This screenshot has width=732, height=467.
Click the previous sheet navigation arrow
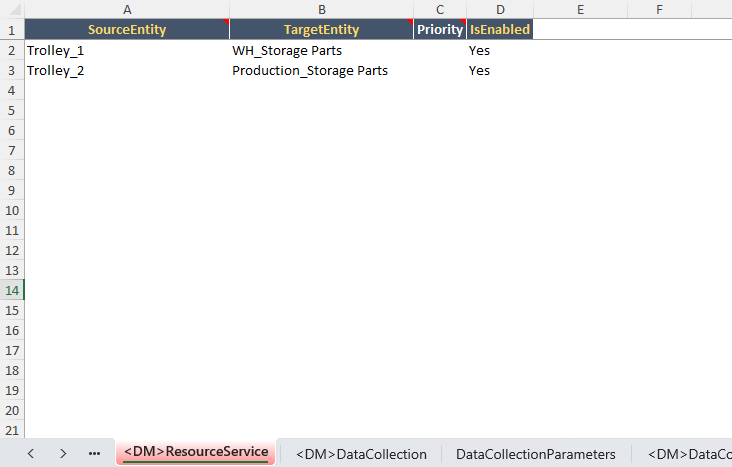[30, 454]
